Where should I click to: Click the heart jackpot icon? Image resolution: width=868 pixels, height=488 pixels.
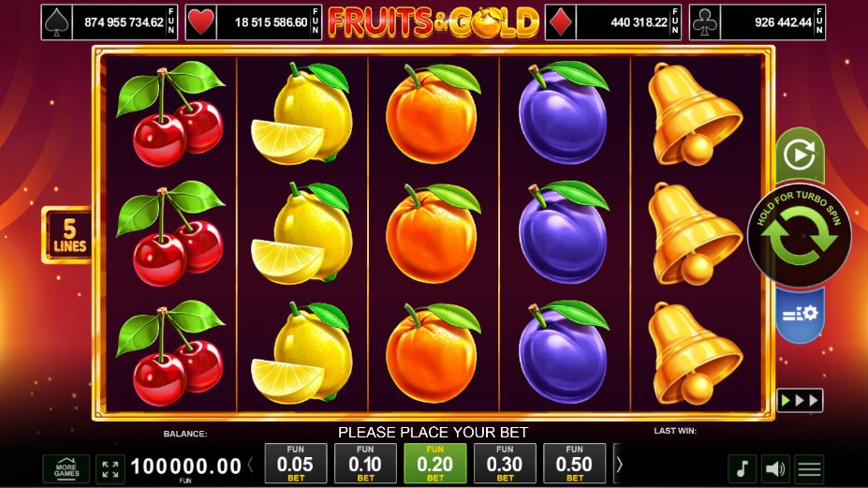201,22
